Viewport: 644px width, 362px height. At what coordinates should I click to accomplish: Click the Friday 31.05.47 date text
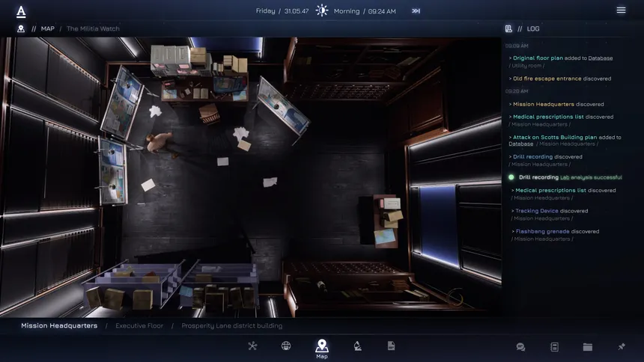pos(282,11)
